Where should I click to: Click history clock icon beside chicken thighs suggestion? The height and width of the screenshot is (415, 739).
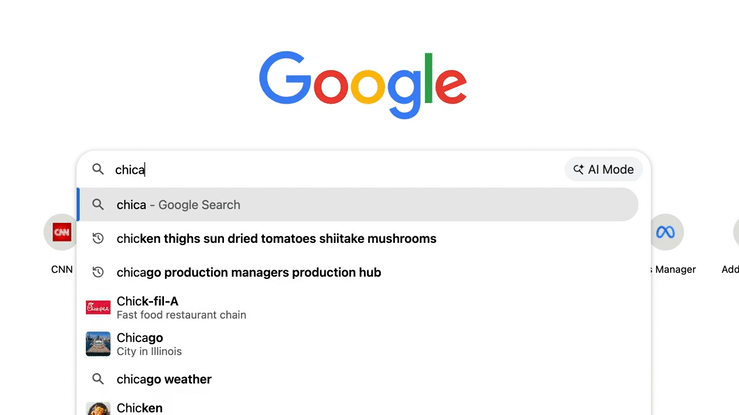coord(98,239)
